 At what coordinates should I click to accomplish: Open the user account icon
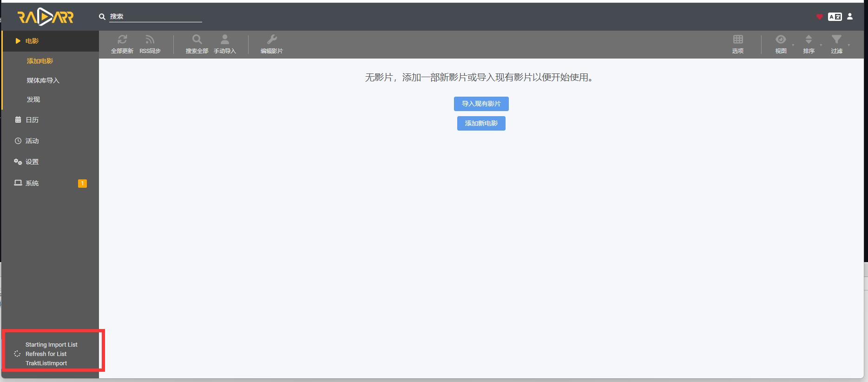850,16
